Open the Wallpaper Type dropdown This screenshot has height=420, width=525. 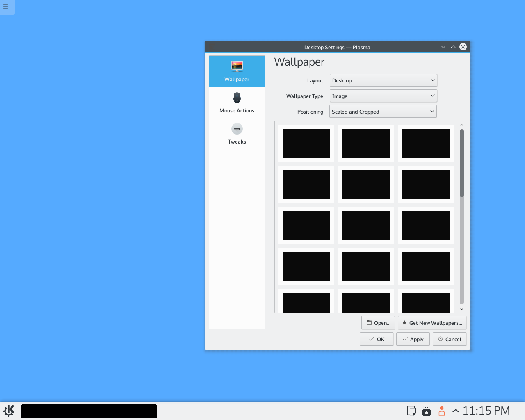(x=383, y=96)
